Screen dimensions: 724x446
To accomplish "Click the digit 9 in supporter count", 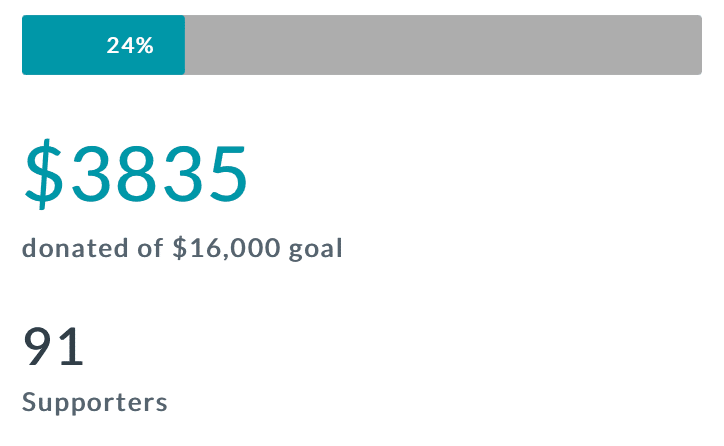I will pyautogui.click(x=40, y=346).
